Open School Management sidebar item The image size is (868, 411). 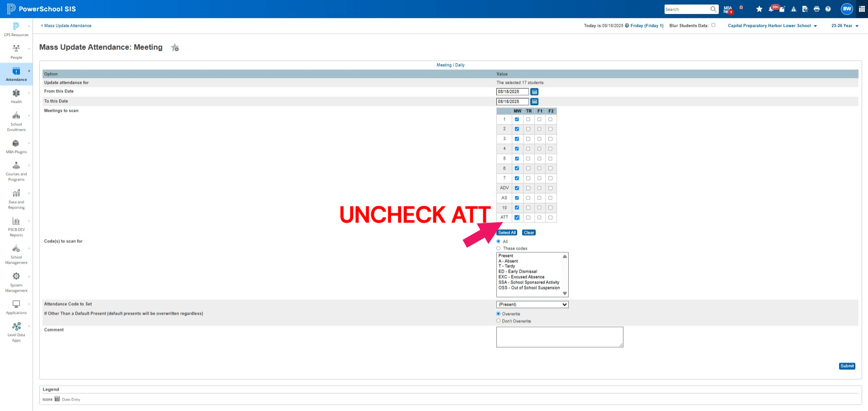coord(16,255)
